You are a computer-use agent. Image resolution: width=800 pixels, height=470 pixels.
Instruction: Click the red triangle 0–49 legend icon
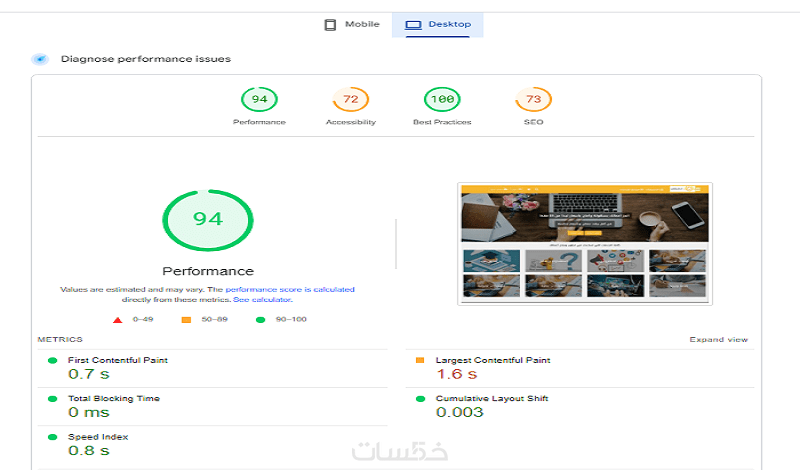click(x=117, y=320)
